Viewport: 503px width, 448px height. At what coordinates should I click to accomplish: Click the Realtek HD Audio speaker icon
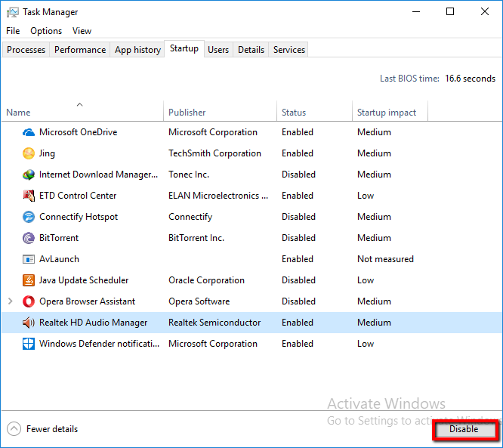pos(29,323)
